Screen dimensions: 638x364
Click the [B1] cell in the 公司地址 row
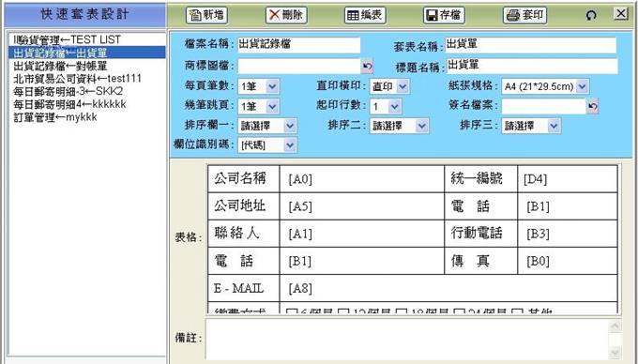click(x=568, y=206)
